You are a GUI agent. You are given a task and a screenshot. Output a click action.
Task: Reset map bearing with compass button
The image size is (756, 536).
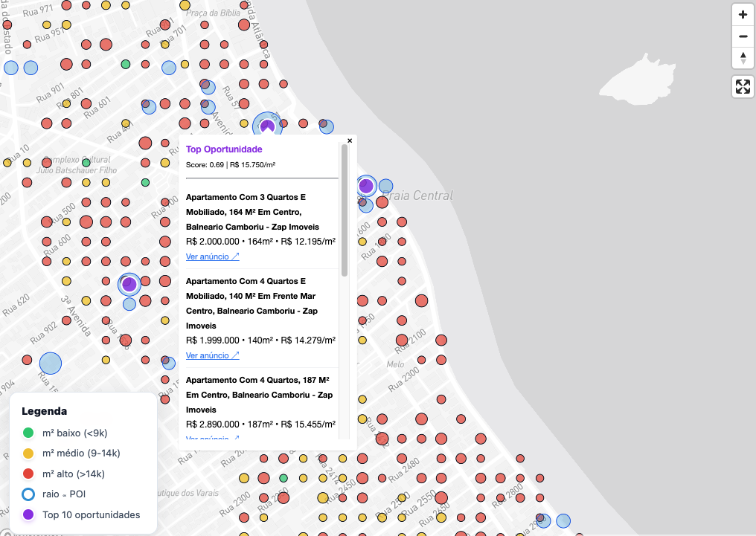click(x=743, y=58)
